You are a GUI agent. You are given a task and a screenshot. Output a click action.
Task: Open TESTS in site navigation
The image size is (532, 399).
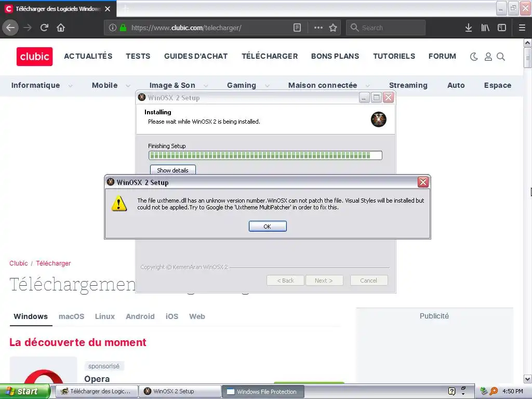pyautogui.click(x=138, y=56)
